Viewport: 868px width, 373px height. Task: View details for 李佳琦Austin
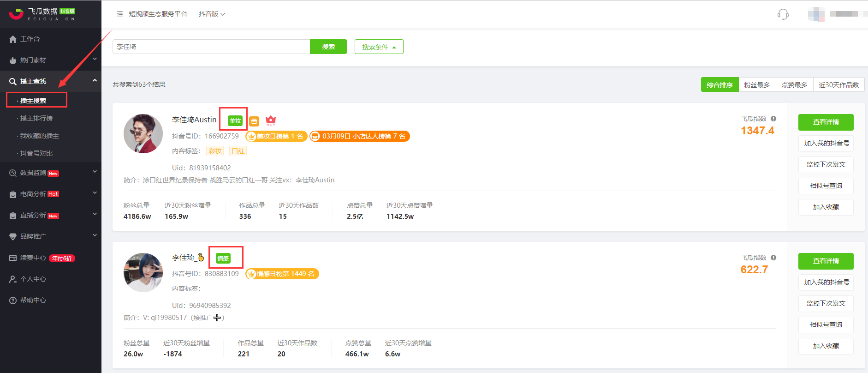tap(826, 122)
